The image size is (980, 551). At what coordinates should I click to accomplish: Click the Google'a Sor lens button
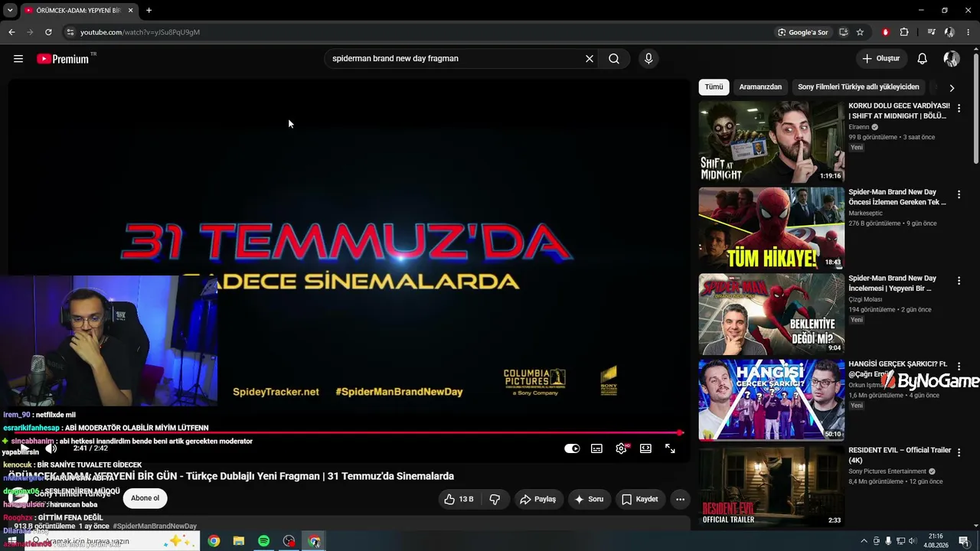point(803,32)
